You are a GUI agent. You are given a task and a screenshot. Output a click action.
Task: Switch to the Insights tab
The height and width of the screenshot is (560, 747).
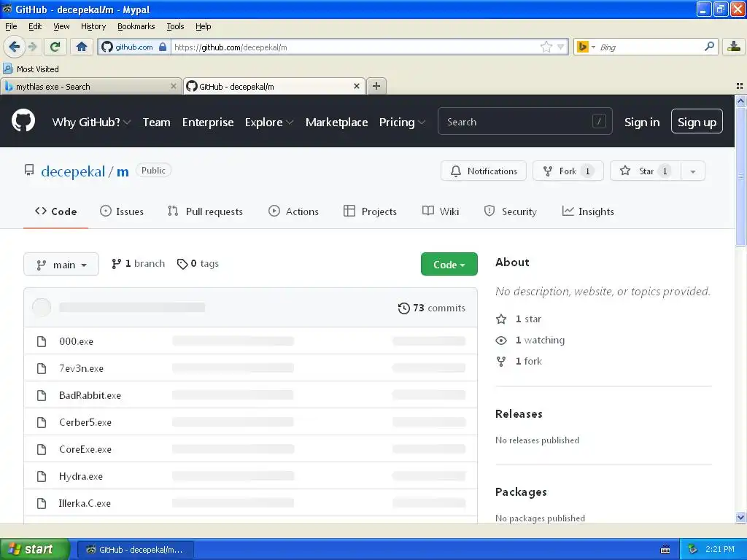(x=588, y=211)
